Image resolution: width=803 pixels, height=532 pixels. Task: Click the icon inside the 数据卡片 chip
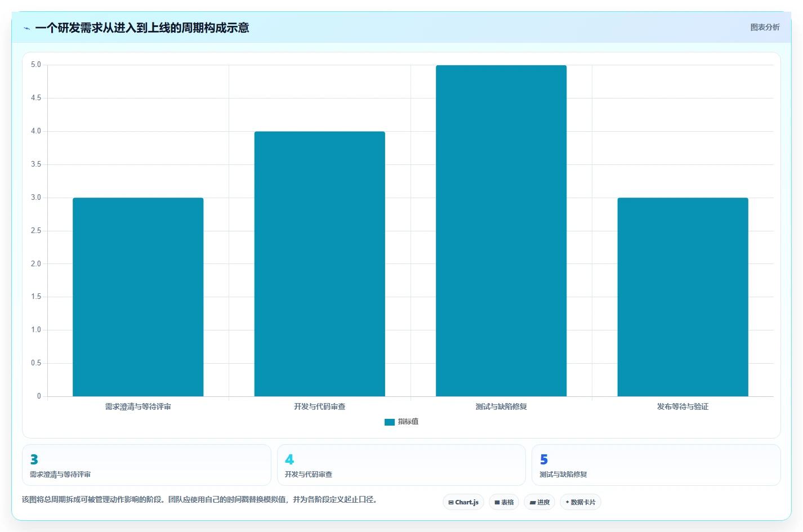[x=567, y=502]
